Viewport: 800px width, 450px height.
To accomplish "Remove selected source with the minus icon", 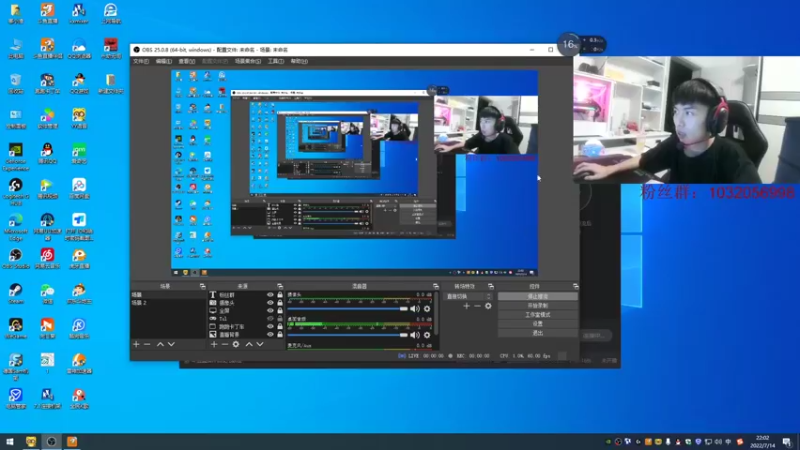I will (224, 344).
